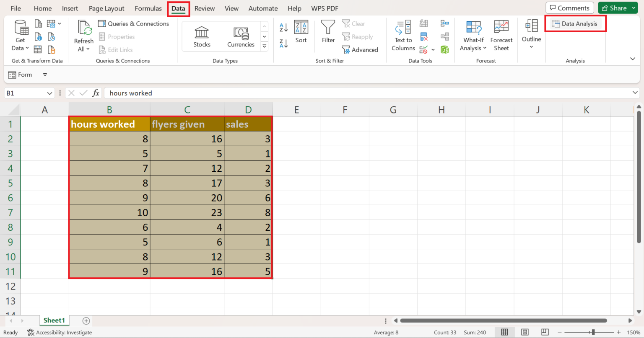Click the Form button above the formula bar
This screenshot has height=338, width=644.
pos(20,75)
